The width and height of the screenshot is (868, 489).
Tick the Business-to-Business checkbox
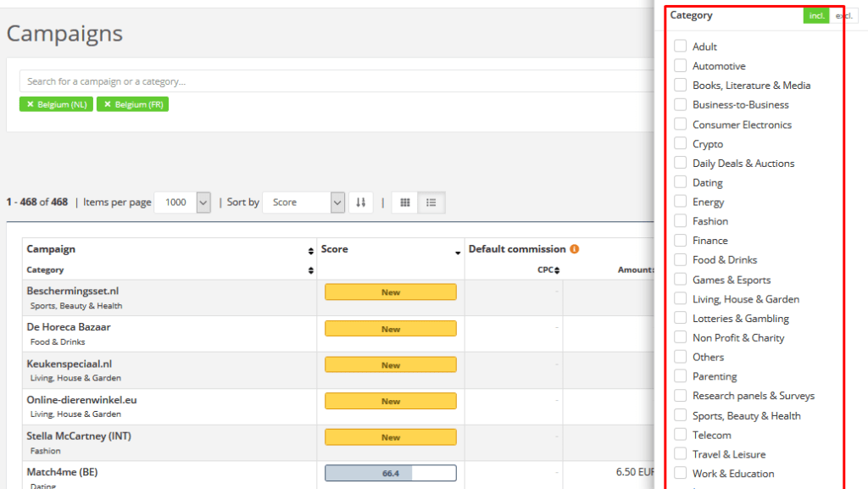pyautogui.click(x=681, y=104)
